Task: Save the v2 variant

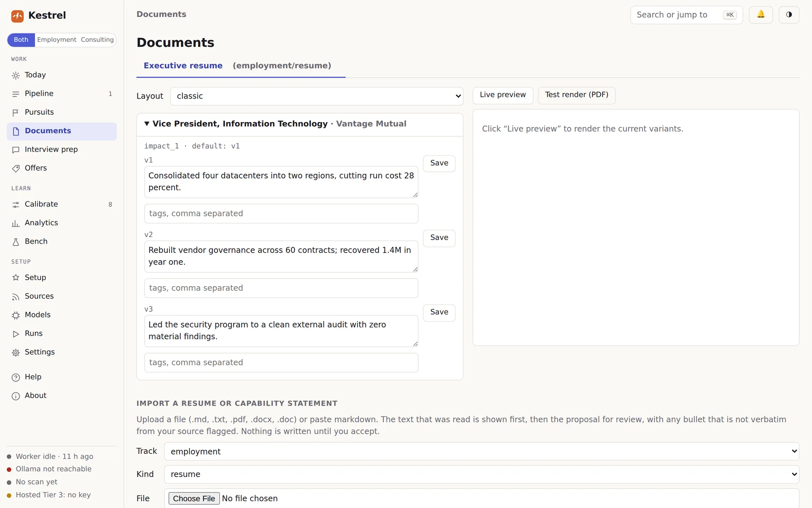Action: [439, 238]
